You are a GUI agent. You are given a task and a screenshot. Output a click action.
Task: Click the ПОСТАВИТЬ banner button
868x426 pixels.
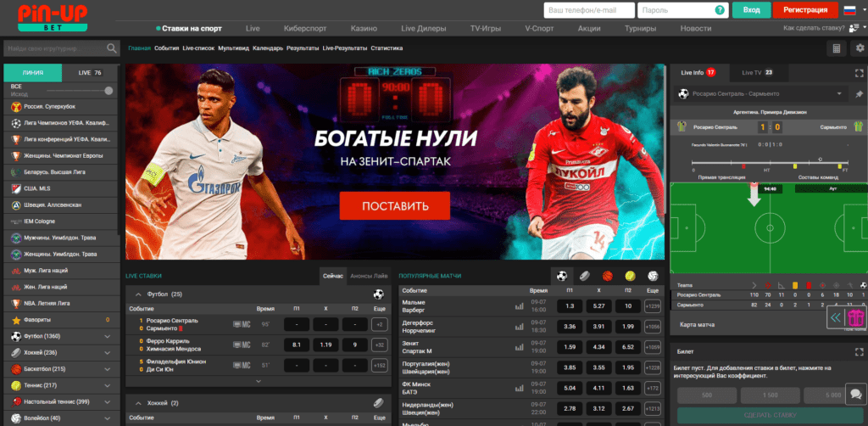(395, 206)
